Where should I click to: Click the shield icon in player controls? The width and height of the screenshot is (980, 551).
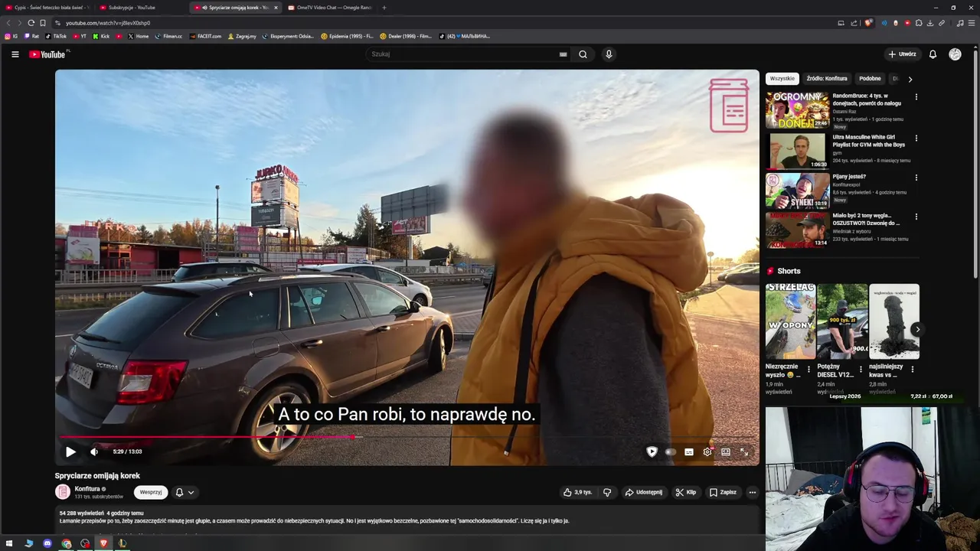(652, 452)
